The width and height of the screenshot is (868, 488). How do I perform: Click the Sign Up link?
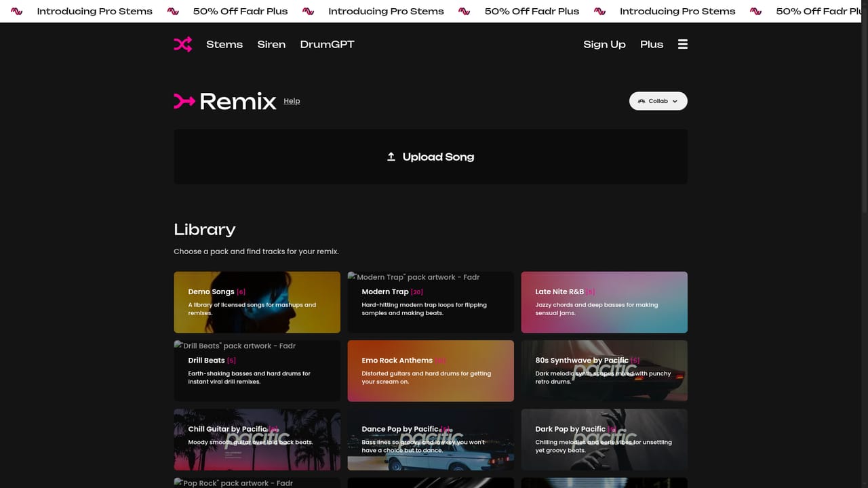tap(604, 44)
